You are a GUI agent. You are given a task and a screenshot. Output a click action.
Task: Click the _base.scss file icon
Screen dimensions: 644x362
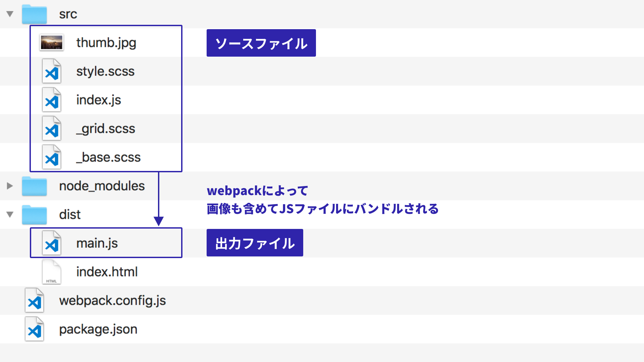(51, 157)
